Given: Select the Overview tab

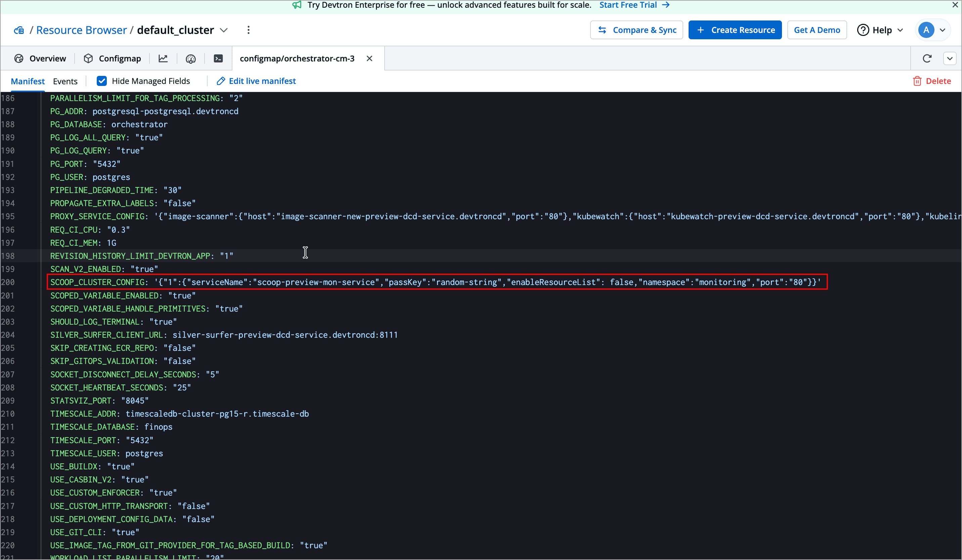Looking at the screenshot, I should [x=40, y=58].
